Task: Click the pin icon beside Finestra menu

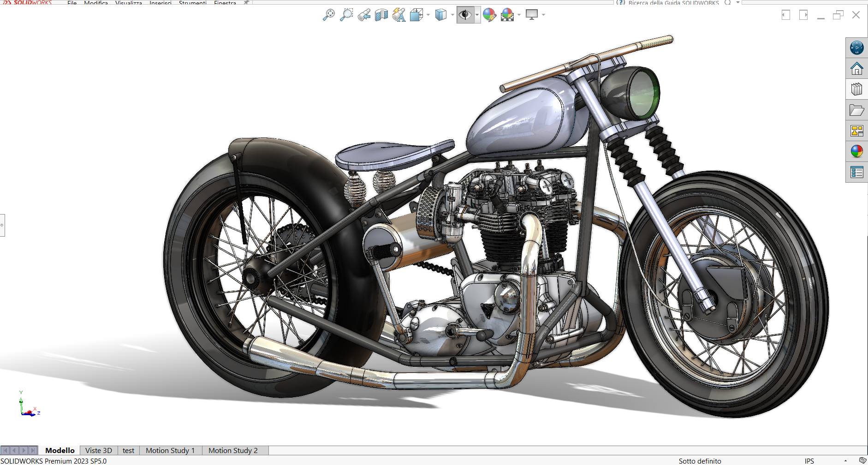Action: click(x=247, y=2)
